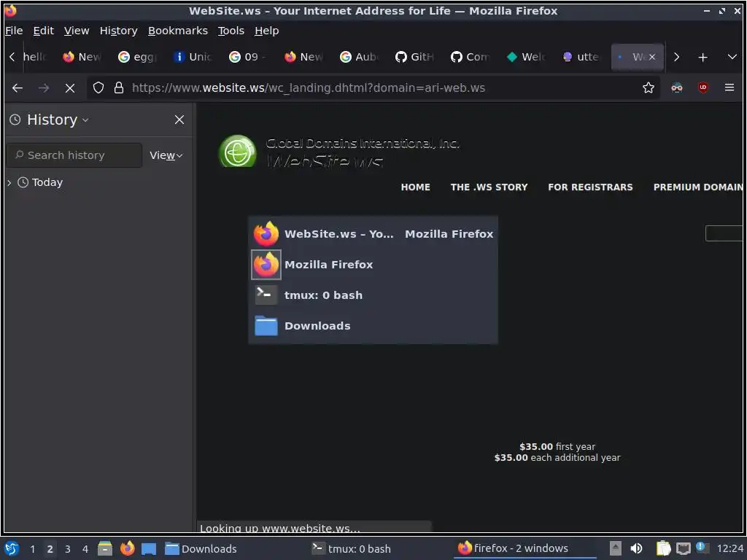
Task: Close the History sidebar
Action: 179,120
